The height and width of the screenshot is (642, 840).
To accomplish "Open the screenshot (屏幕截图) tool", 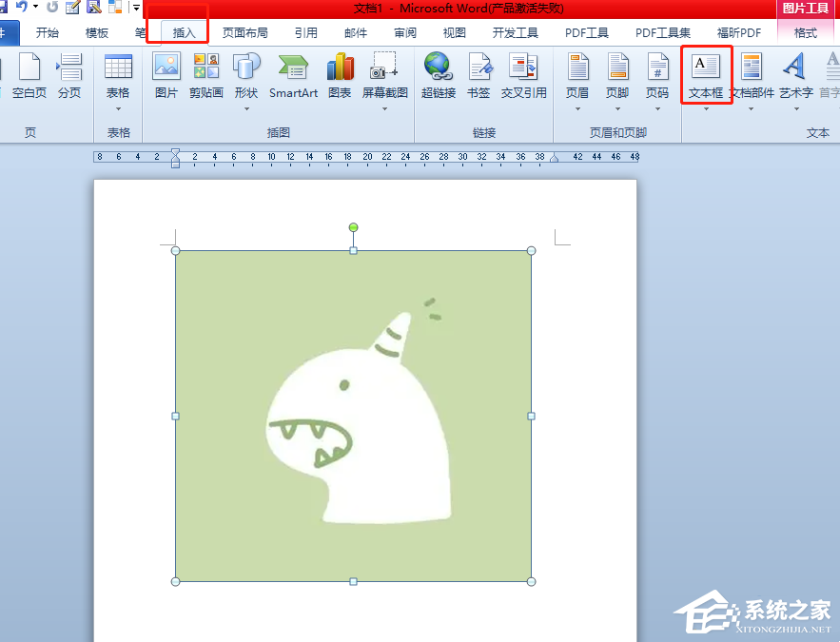I will click(384, 76).
